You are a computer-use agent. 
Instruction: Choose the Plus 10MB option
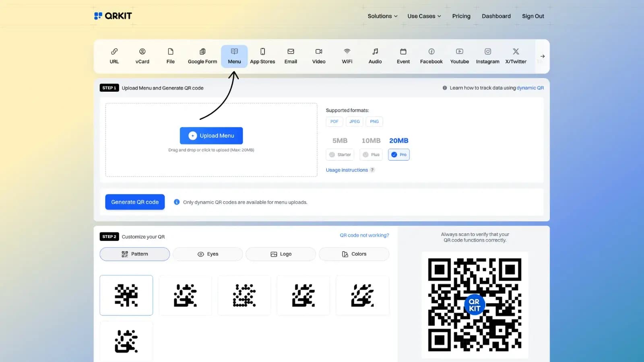(371, 154)
